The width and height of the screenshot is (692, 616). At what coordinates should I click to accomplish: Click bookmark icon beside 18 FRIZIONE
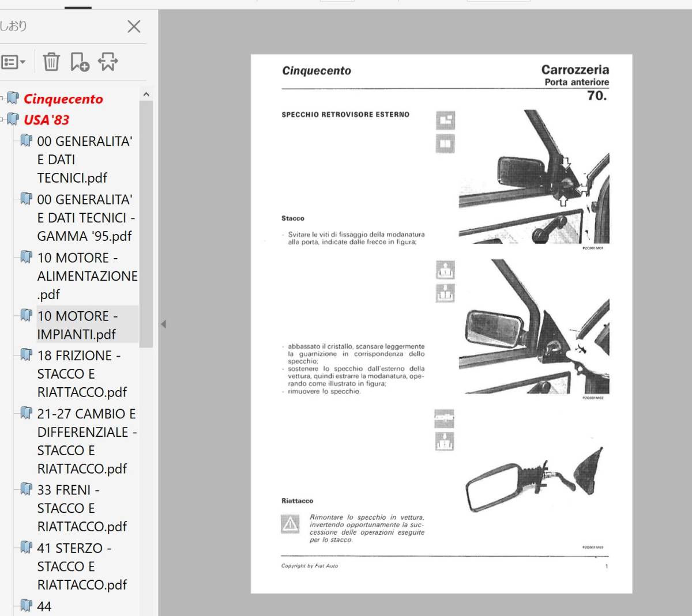(x=27, y=354)
